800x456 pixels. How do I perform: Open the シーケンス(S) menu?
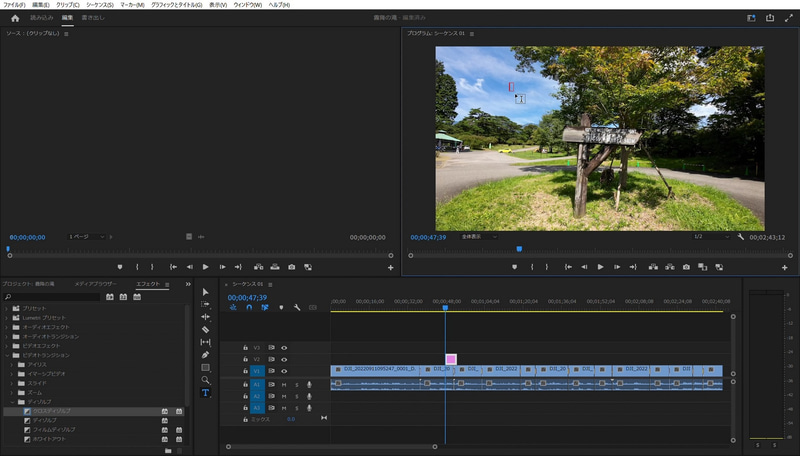tap(99, 5)
